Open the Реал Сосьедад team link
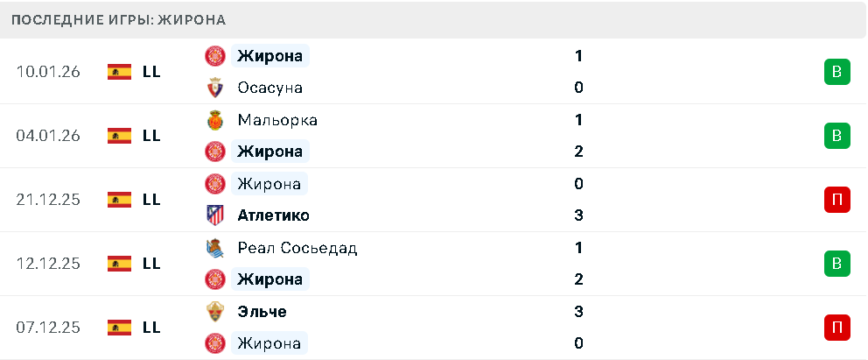This screenshot has width=868, height=360. coord(297,248)
